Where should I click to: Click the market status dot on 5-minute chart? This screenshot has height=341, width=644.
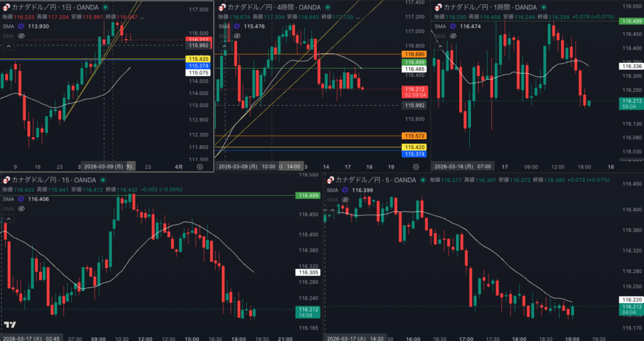pyautogui.click(x=423, y=180)
